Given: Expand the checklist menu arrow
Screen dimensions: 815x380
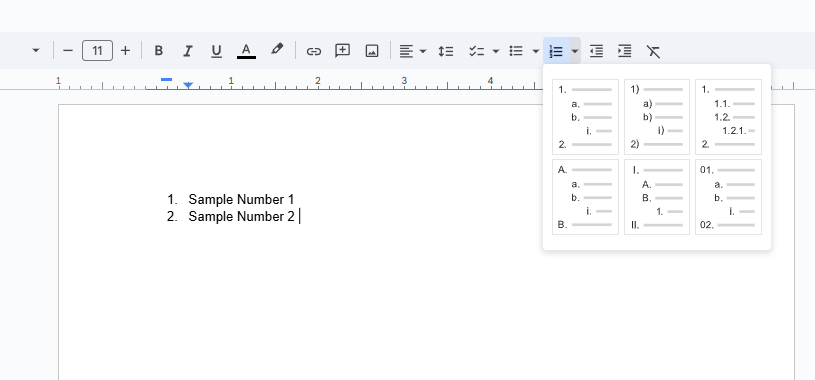Looking at the screenshot, I should [496, 51].
